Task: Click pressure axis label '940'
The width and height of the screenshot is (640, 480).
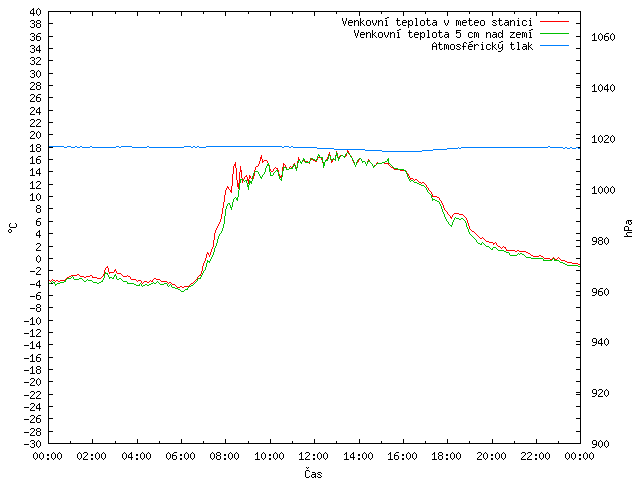Action: (600, 342)
